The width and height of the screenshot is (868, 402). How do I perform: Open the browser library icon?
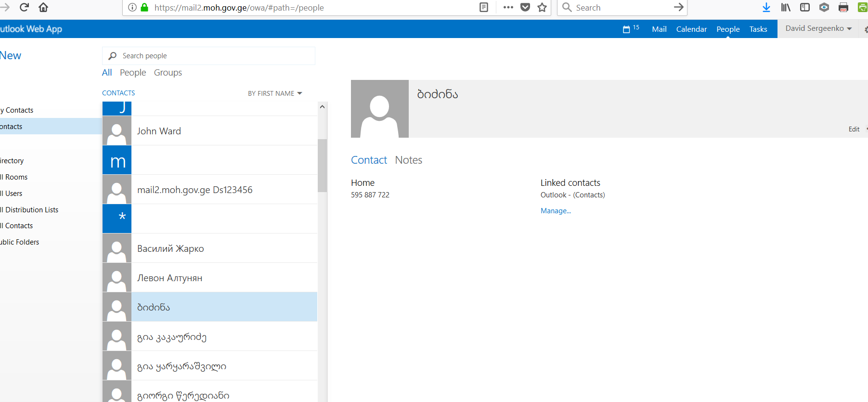point(786,7)
